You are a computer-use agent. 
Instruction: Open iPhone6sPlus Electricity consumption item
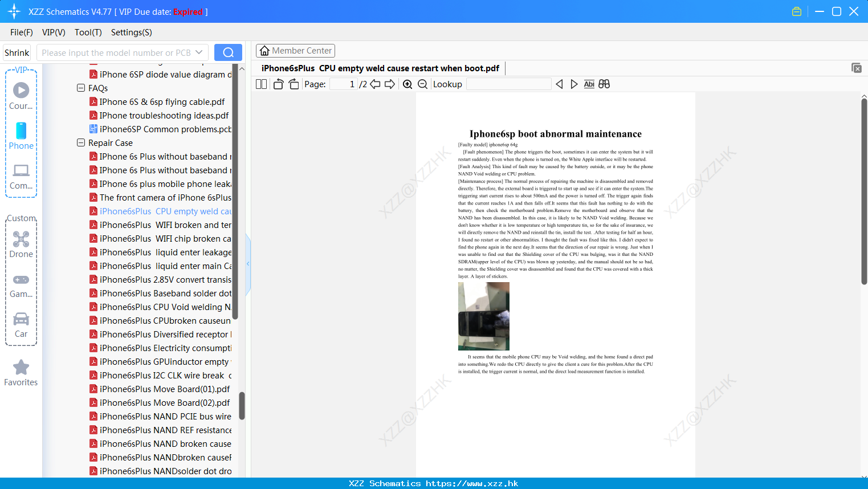click(161, 348)
